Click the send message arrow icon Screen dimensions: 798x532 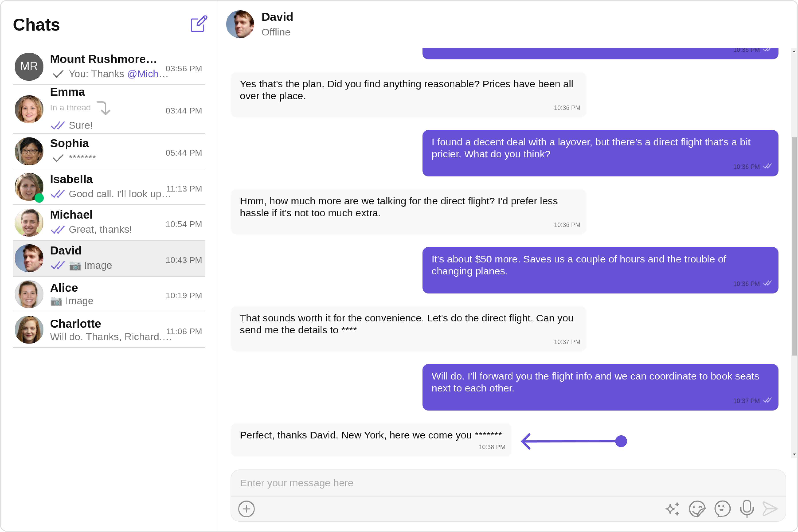click(769, 509)
